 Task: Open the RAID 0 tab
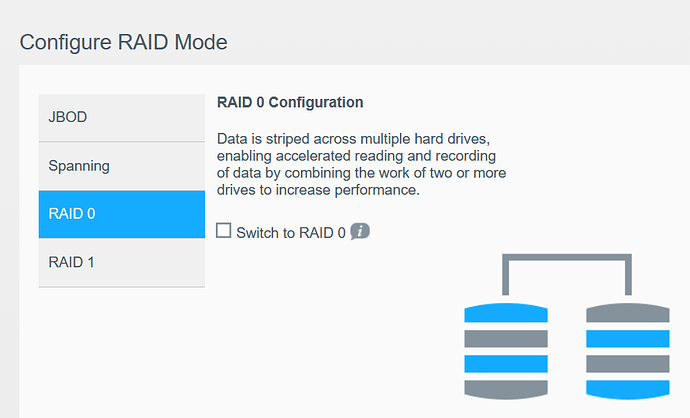tap(121, 213)
